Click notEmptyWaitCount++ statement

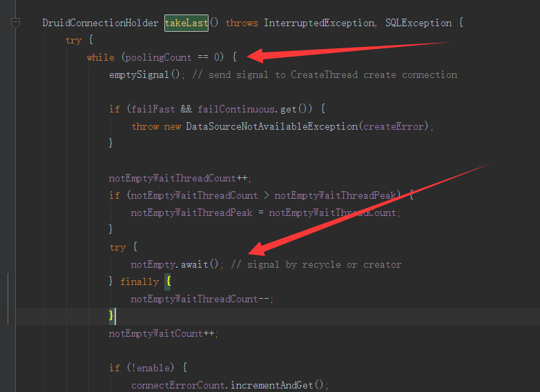(x=162, y=333)
